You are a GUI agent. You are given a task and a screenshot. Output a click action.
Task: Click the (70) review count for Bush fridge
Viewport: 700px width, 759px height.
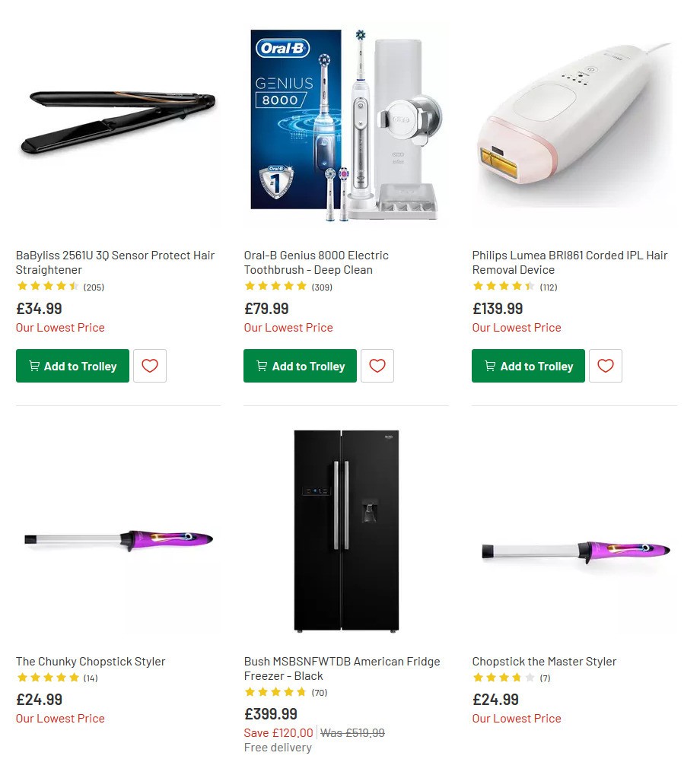319,693
